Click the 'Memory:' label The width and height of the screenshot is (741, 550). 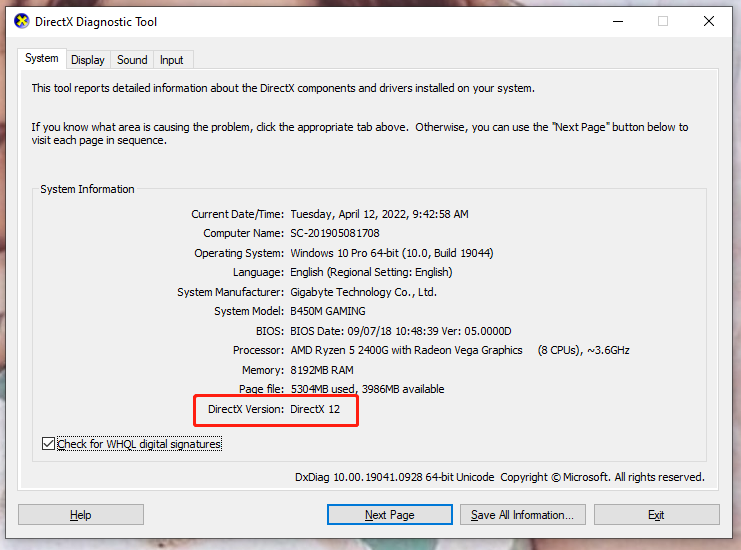coord(263,370)
